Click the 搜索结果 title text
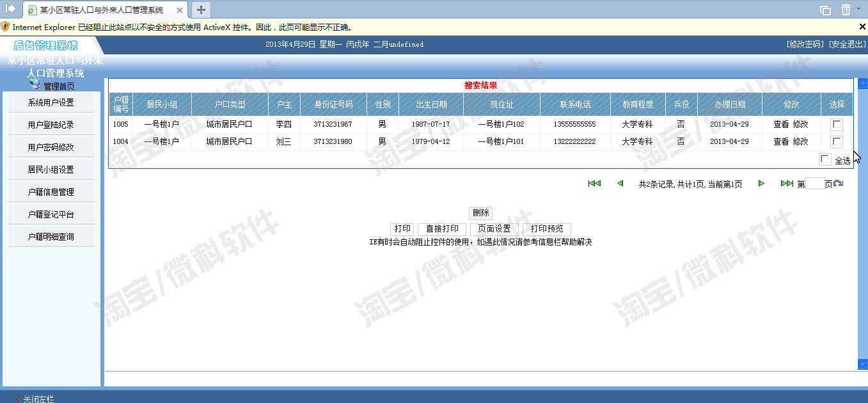Screen dimensions: 868x403 (x=480, y=86)
